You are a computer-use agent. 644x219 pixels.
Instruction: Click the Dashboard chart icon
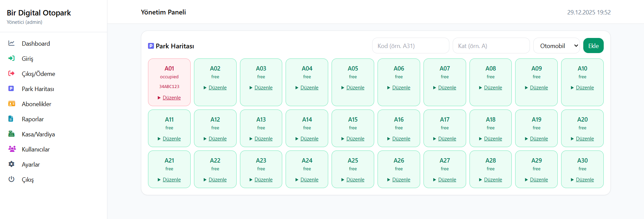pyautogui.click(x=11, y=43)
